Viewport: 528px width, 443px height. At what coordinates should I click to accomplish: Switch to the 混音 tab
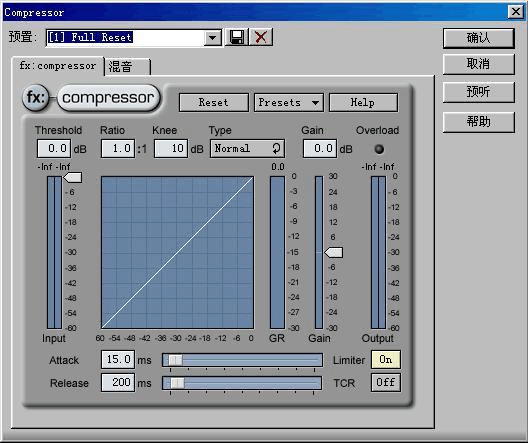(128, 66)
